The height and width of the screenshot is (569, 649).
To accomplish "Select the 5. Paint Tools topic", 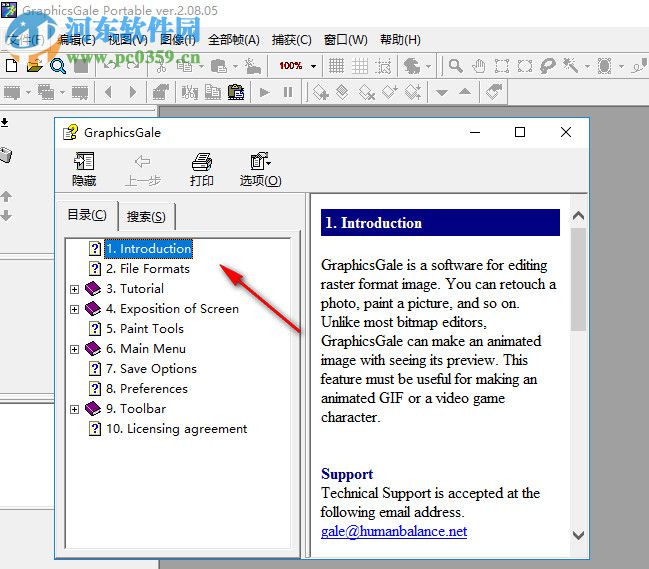I will pos(145,329).
